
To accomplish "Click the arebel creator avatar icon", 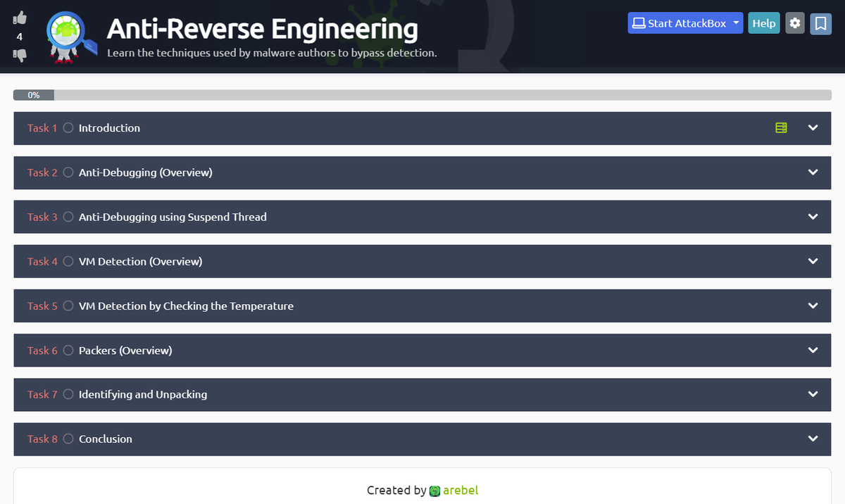I will [434, 491].
